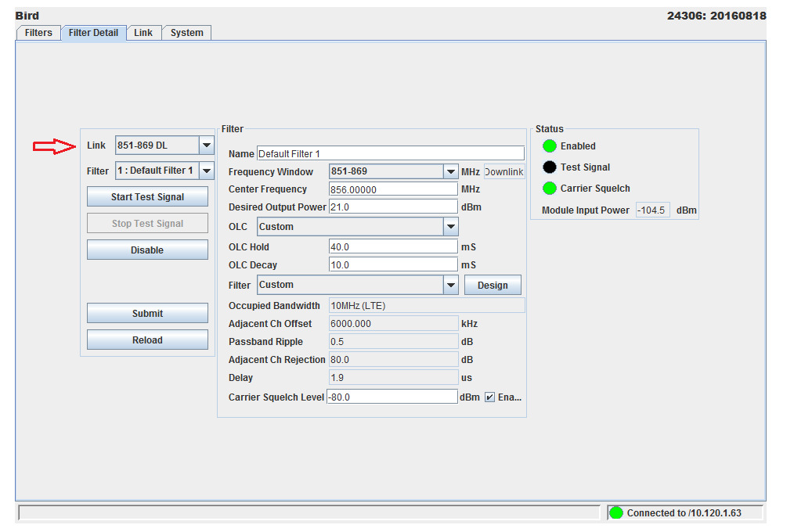The height and width of the screenshot is (532, 794).
Task: Click the green Carrier Squelch status indicator
Action: (550, 188)
